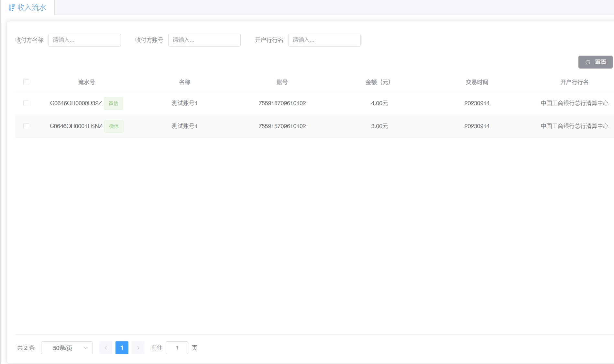Open the 50条/页 page size dropdown

pyautogui.click(x=63, y=348)
